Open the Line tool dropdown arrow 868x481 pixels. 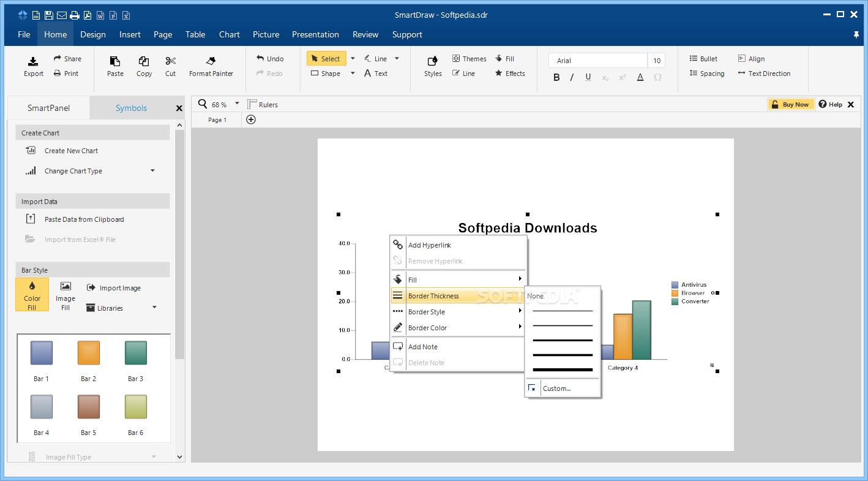(397, 59)
